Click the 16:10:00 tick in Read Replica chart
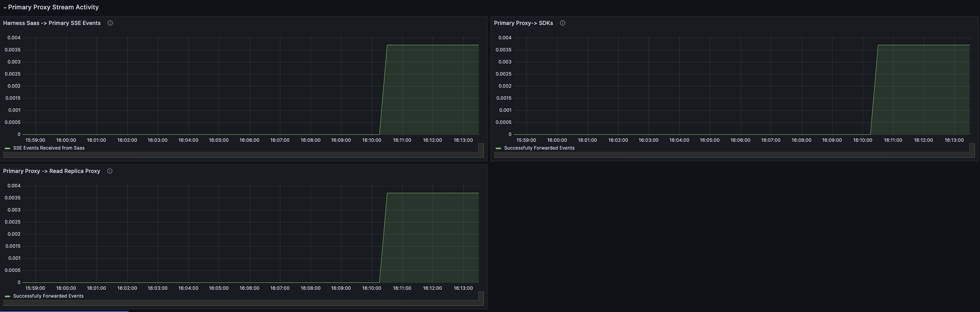The width and height of the screenshot is (980, 312). (x=372, y=288)
